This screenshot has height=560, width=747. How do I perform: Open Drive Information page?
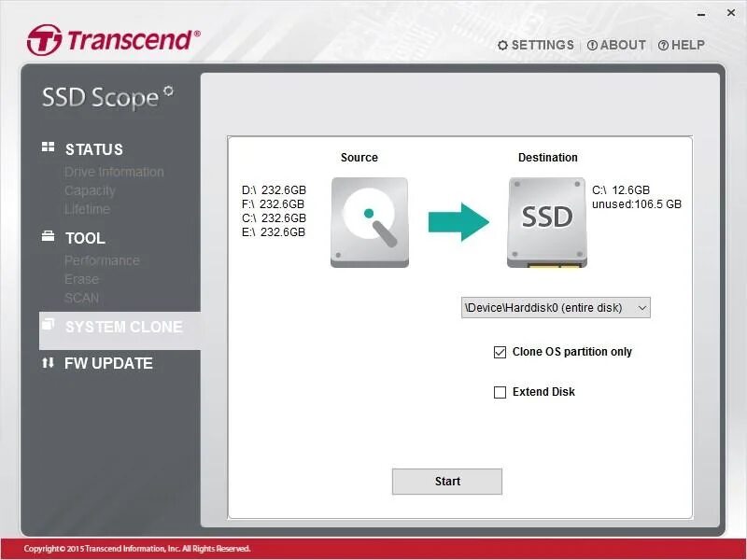114,172
